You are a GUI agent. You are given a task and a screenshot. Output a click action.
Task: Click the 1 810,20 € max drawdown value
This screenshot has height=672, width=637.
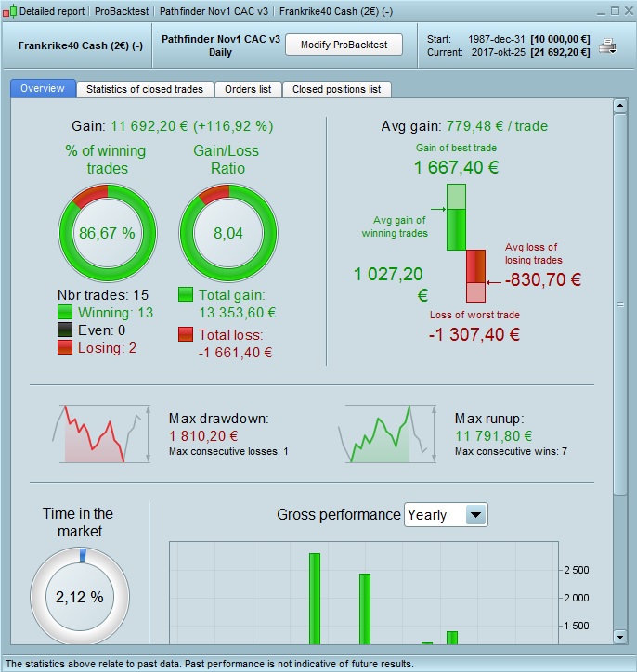coord(203,436)
